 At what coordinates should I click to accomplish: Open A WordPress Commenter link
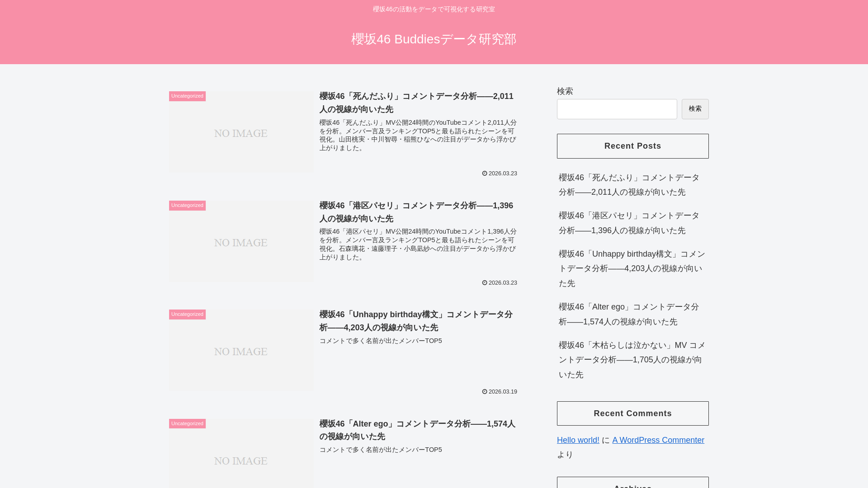point(658,440)
